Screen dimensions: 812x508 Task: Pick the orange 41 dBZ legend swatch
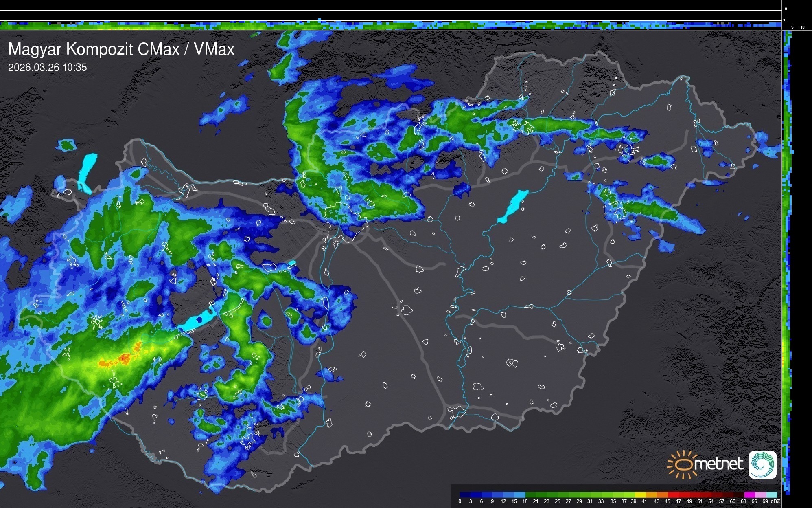point(651,495)
